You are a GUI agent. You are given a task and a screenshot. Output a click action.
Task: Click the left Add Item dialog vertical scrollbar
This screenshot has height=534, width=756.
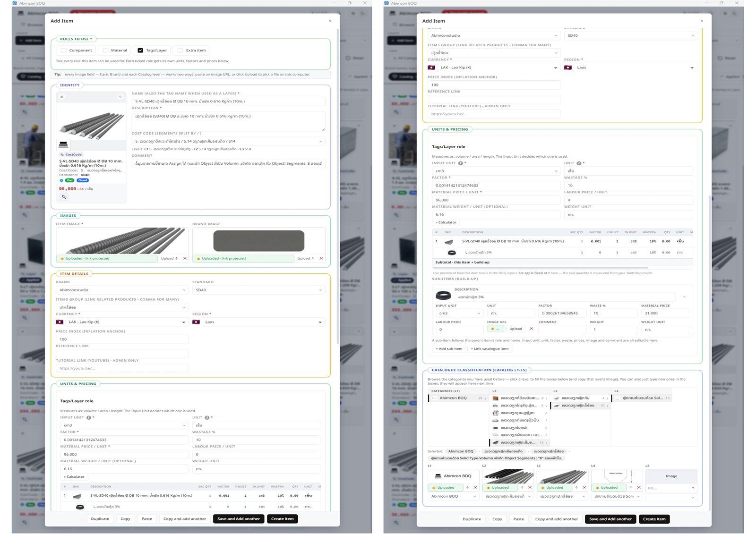(337, 186)
